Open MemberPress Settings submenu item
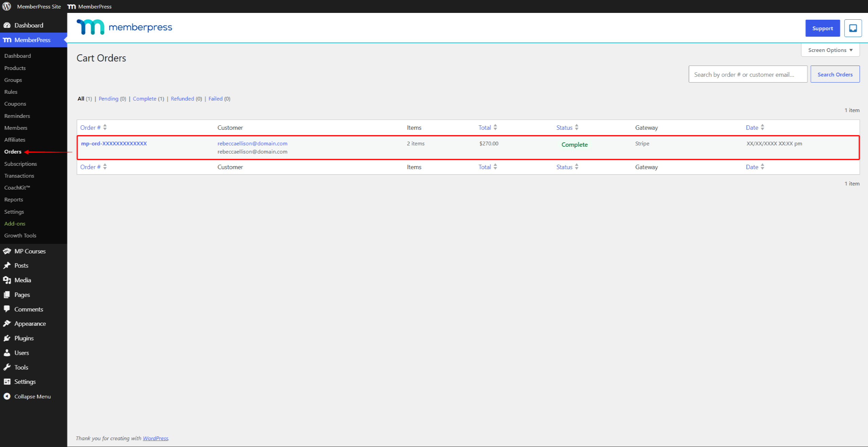Viewport: 868px width, 447px height. pos(14,212)
